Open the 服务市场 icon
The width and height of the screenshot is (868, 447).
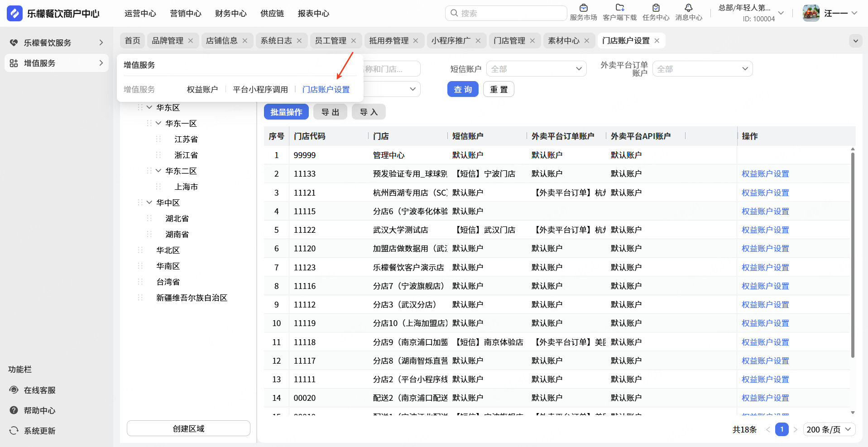pyautogui.click(x=583, y=8)
